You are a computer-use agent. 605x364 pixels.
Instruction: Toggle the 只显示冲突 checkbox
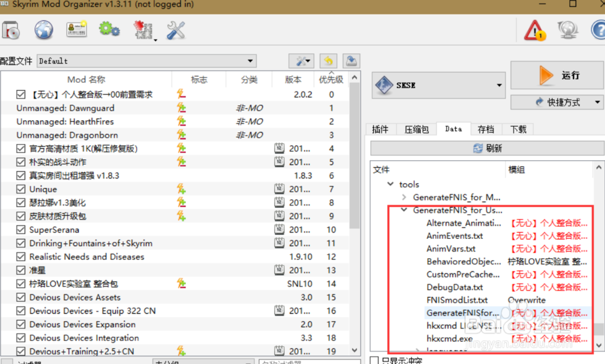(x=374, y=360)
